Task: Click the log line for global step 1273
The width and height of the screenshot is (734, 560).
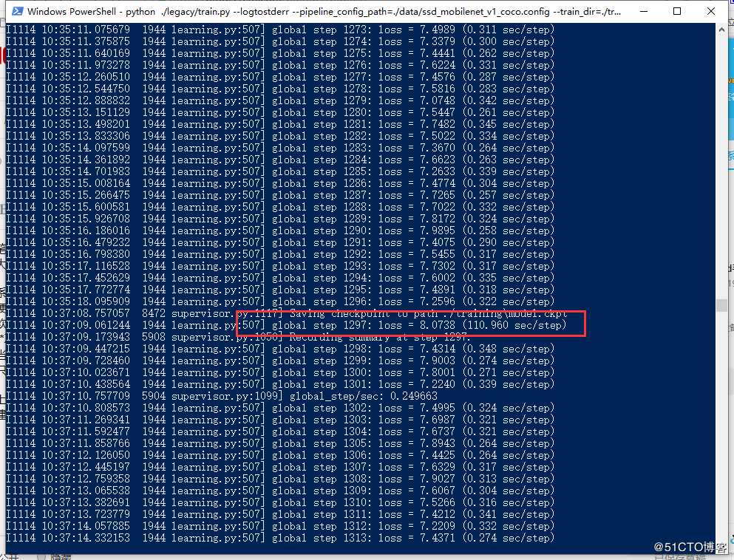Action: (280, 30)
